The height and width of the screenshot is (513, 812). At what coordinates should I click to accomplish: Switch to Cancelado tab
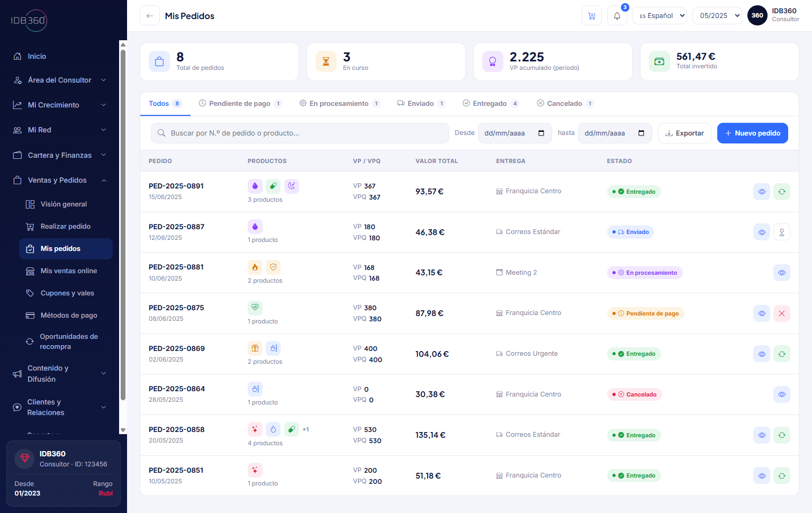[565, 104]
